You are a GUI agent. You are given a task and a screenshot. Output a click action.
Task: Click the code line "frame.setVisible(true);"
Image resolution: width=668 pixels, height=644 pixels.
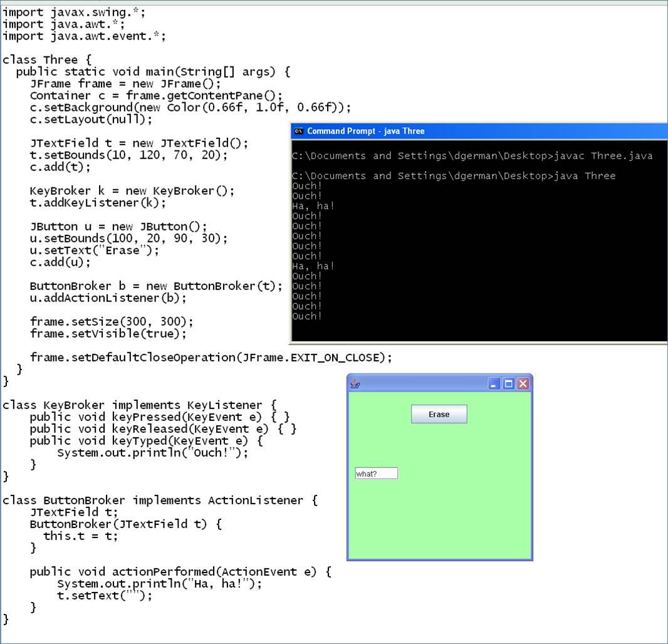coord(108,333)
